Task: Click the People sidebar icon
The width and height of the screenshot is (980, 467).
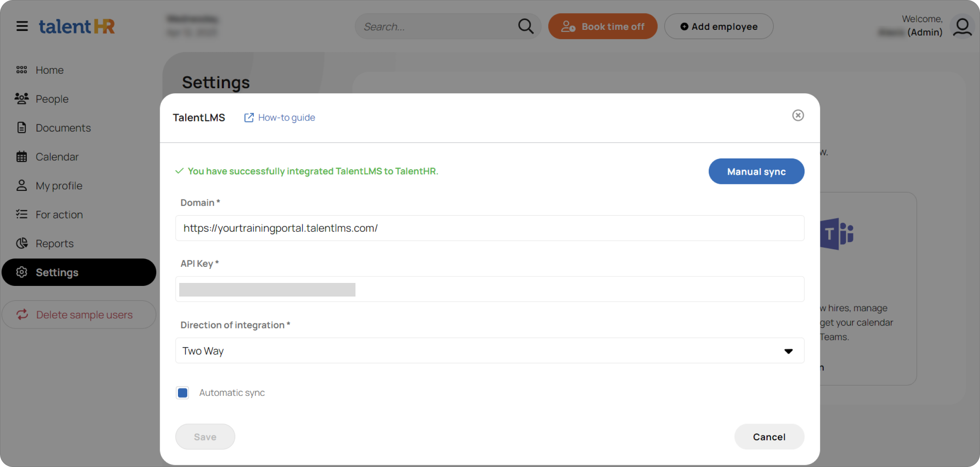Action: click(x=21, y=98)
